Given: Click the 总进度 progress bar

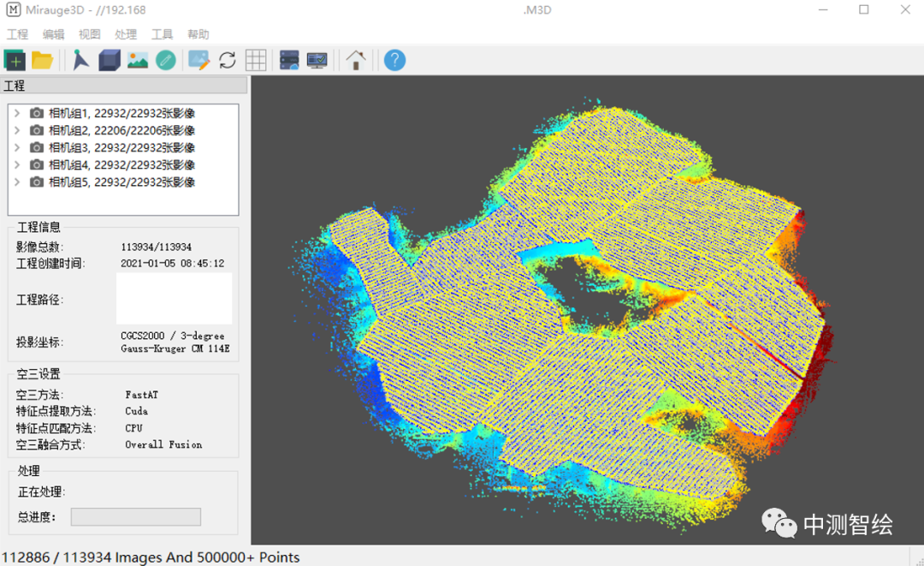Looking at the screenshot, I should click(x=135, y=516).
